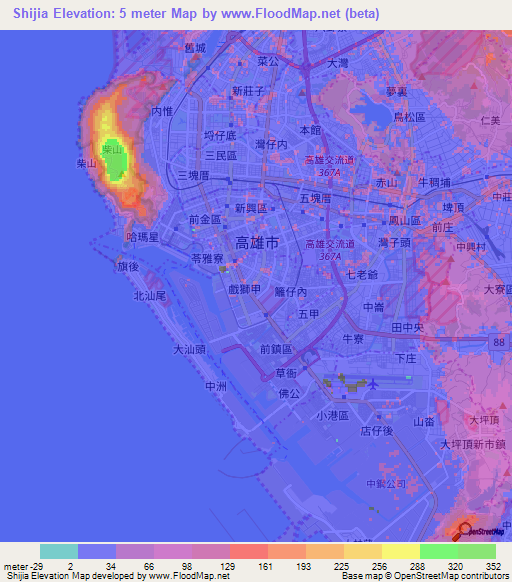
Task: Click the 鳳山區 district label
Action: 405,220
